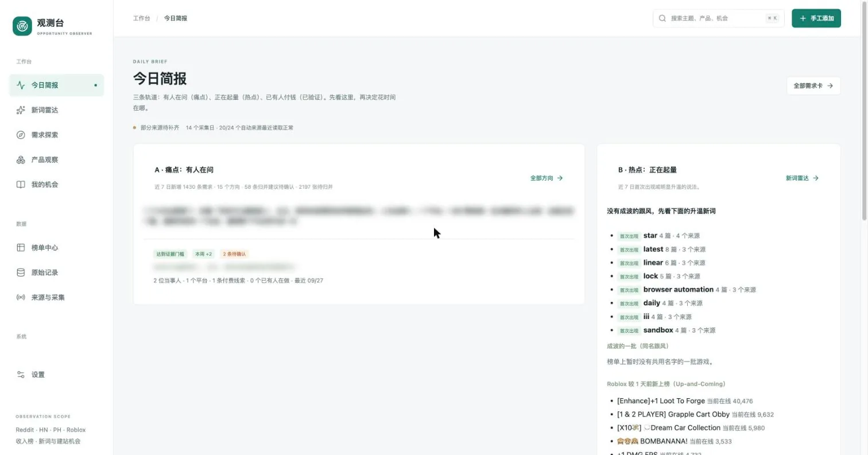Click the plus icon on 手工添加 button

pyautogui.click(x=803, y=18)
